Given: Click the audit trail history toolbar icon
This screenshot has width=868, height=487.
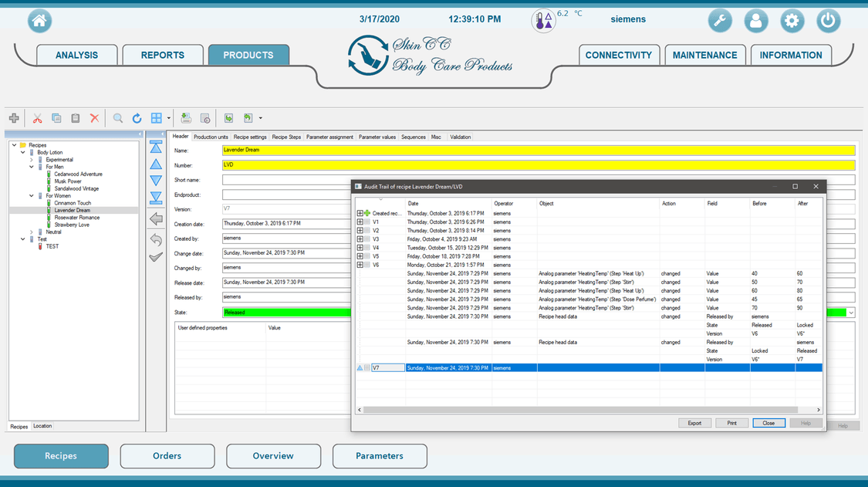Looking at the screenshot, I should click(205, 118).
